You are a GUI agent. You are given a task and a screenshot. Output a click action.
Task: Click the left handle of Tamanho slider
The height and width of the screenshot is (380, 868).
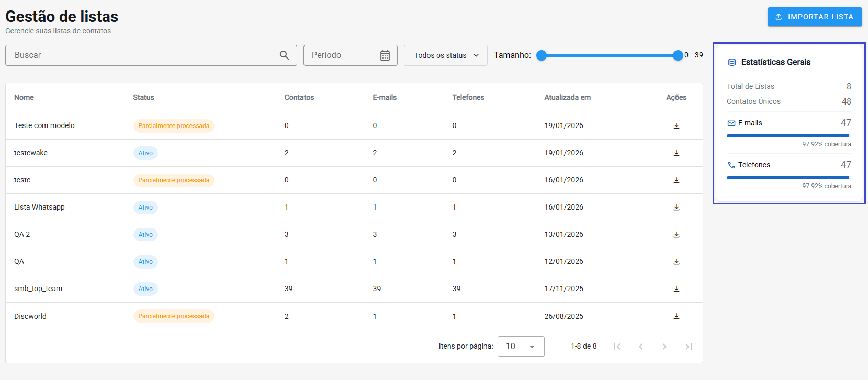click(542, 55)
